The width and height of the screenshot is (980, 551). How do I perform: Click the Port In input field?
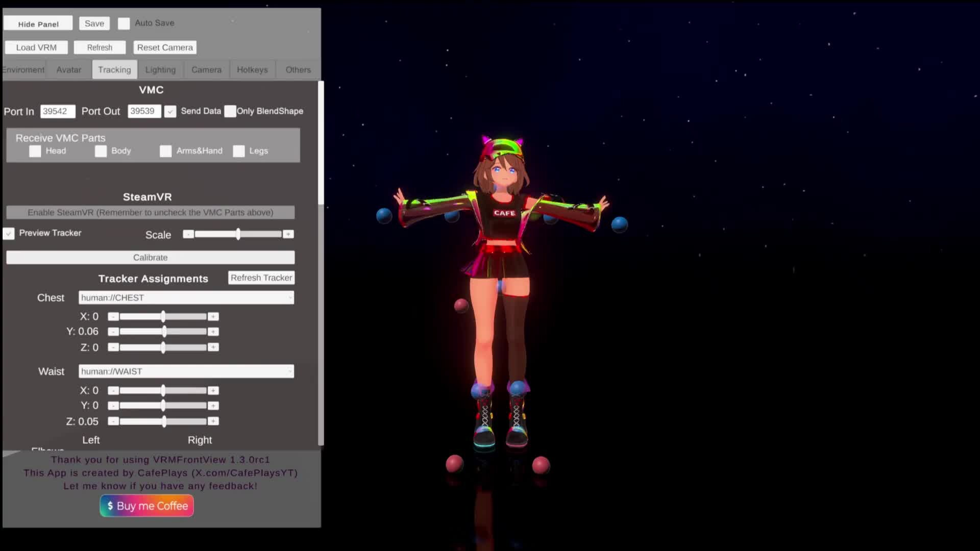point(57,111)
